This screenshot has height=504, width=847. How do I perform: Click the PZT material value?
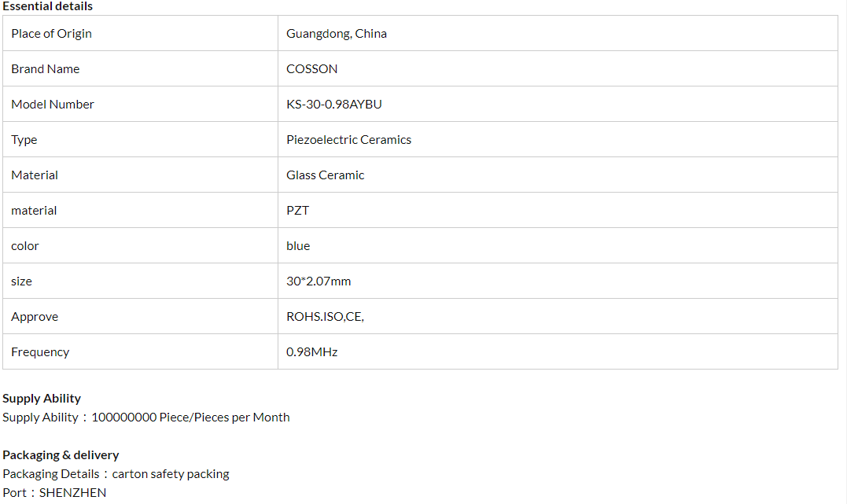pos(297,211)
